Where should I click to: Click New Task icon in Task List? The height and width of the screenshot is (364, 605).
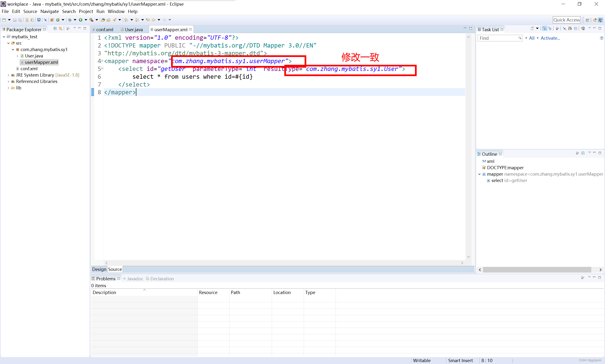click(x=532, y=28)
